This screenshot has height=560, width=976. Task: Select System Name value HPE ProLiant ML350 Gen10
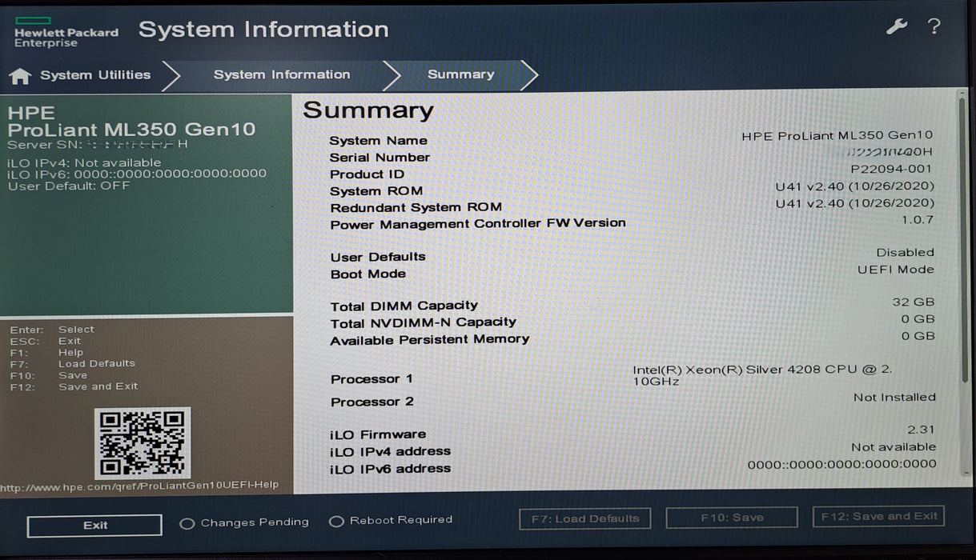[x=837, y=136]
